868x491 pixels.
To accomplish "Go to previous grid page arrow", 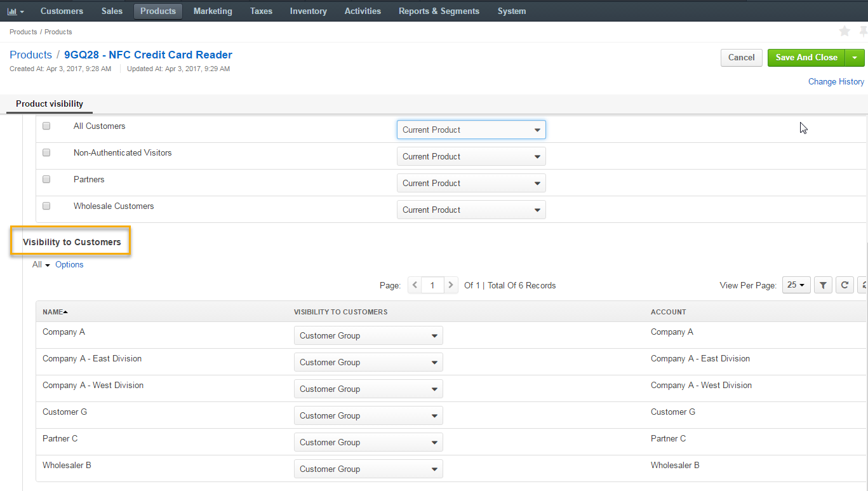I will pos(415,285).
